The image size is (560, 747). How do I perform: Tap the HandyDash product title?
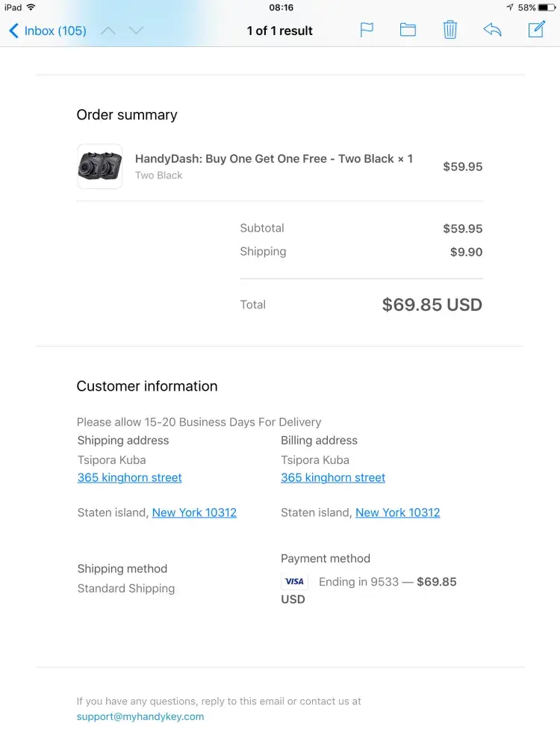273,158
